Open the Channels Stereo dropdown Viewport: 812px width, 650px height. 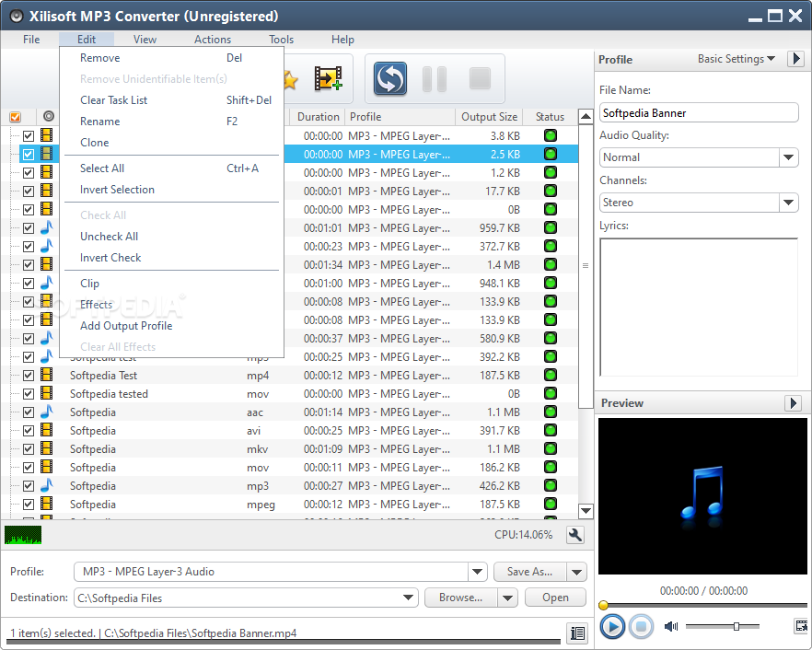[788, 203]
